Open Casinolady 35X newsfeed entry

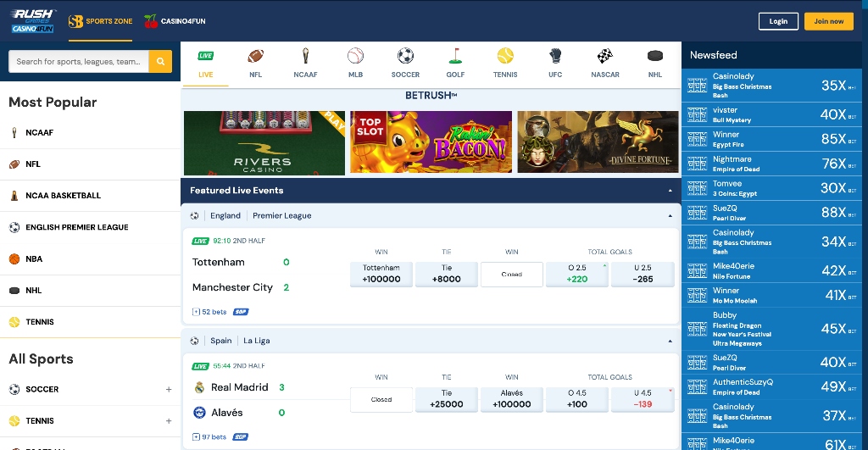point(771,86)
